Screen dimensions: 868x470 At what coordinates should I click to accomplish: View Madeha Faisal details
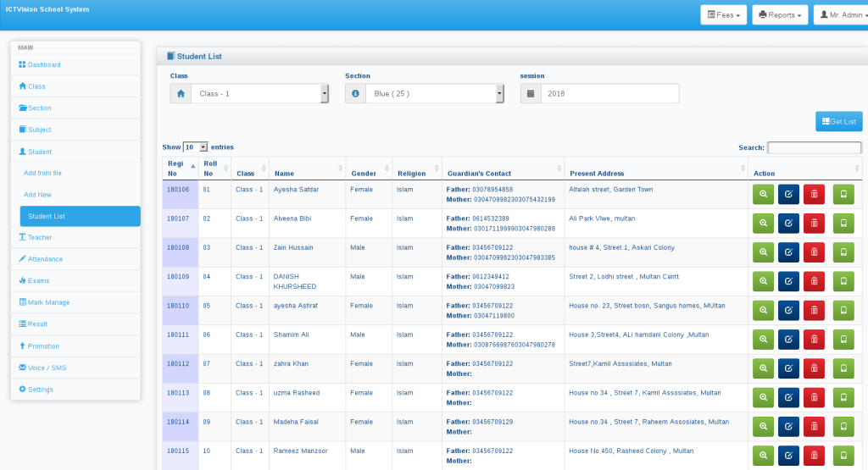point(763,426)
